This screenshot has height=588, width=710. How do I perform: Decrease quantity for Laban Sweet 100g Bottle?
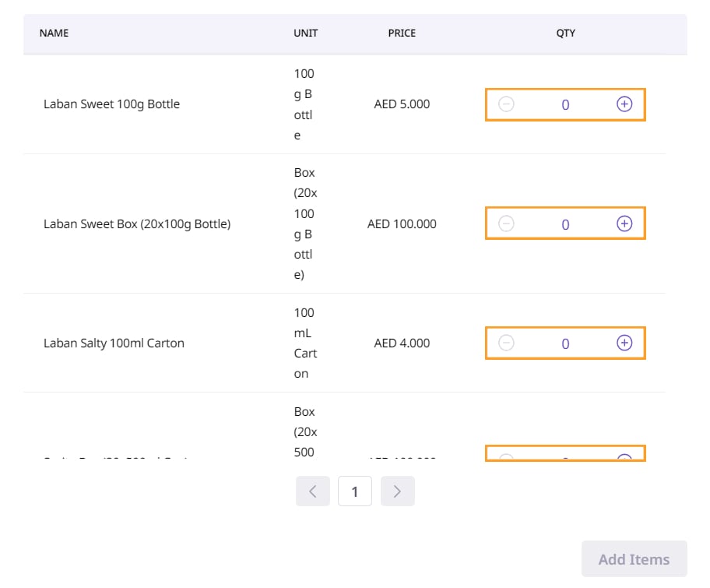(506, 104)
